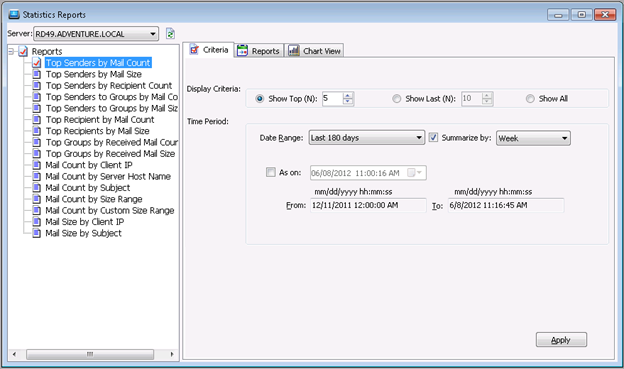Click the calendar icon on Reports tab
Screen dimensions: 624x369
(x=242, y=51)
